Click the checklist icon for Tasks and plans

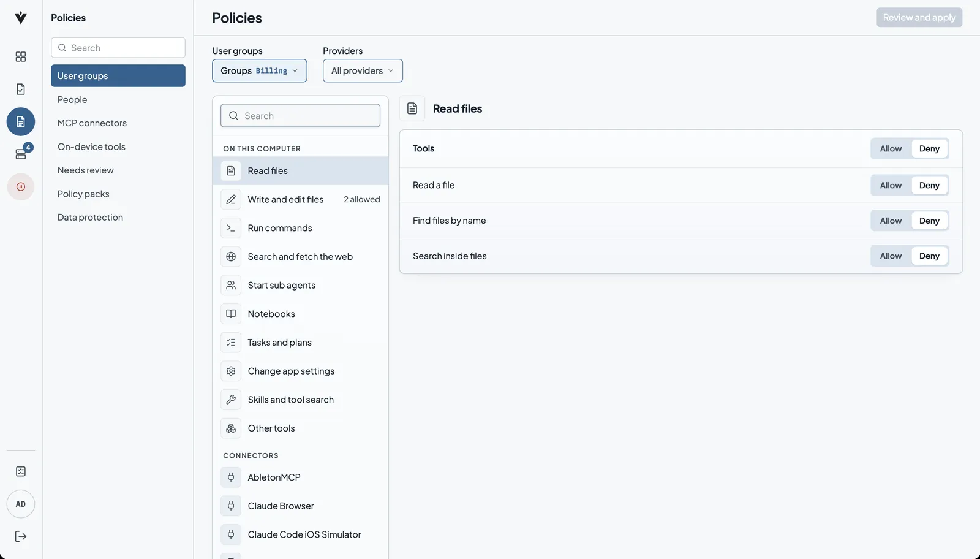click(x=231, y=343)
